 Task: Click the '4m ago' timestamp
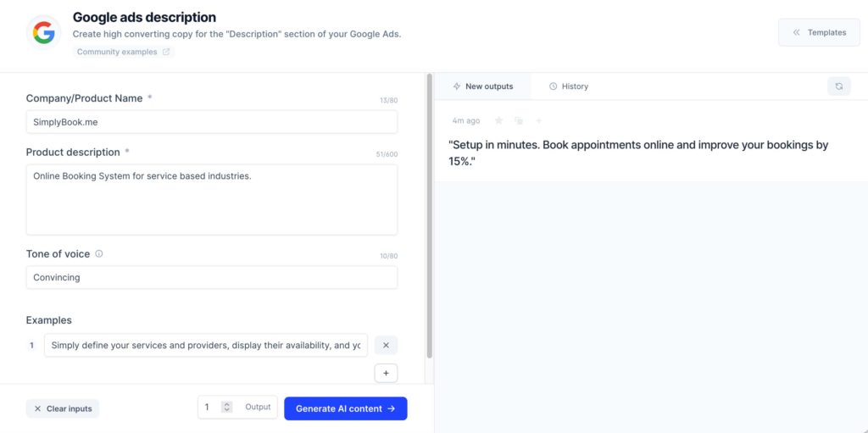point(466,120)
